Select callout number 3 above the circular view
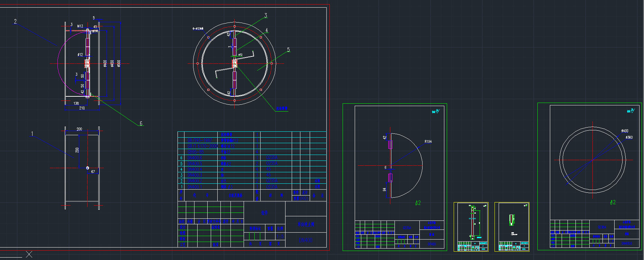This screenshot has height=260, width=644. pyautogui.click(x=266, y=16)
